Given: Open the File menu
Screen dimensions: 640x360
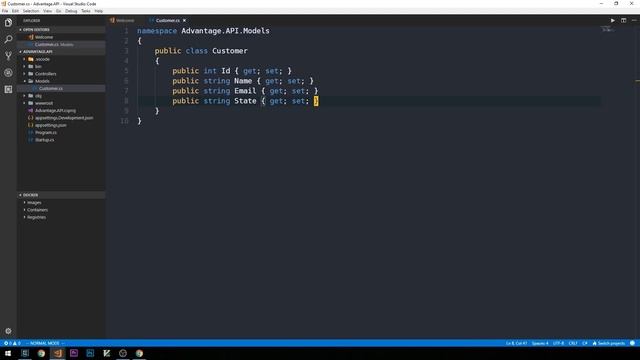Looking at the screenshot, I should click(x=5, y=11).
